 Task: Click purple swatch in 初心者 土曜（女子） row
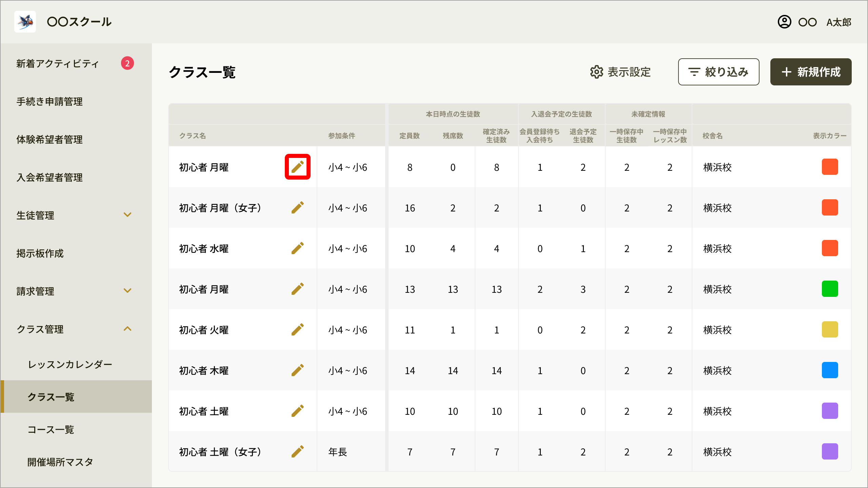pos(830,451)
